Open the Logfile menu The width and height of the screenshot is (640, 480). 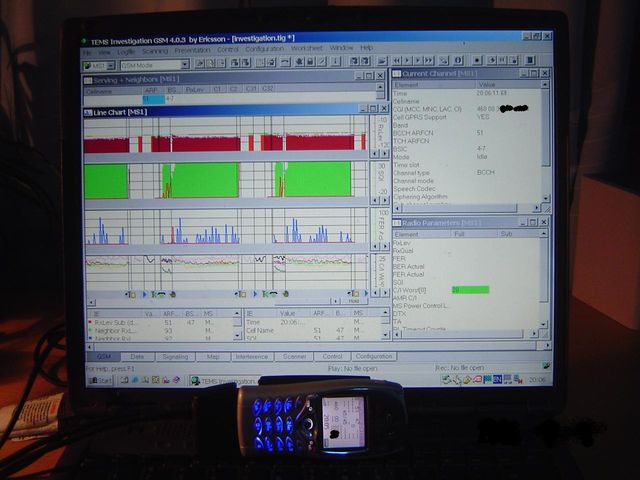(x=126, y=52)
